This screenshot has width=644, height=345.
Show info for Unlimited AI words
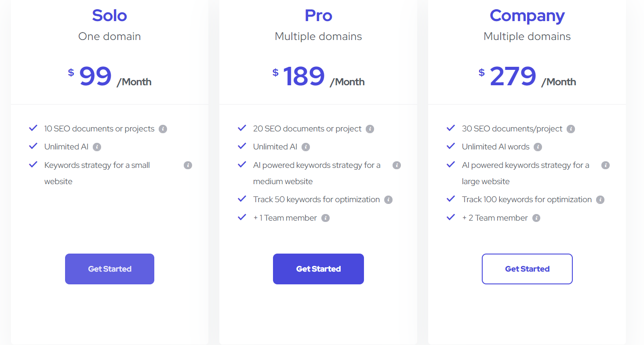[538, 147]
